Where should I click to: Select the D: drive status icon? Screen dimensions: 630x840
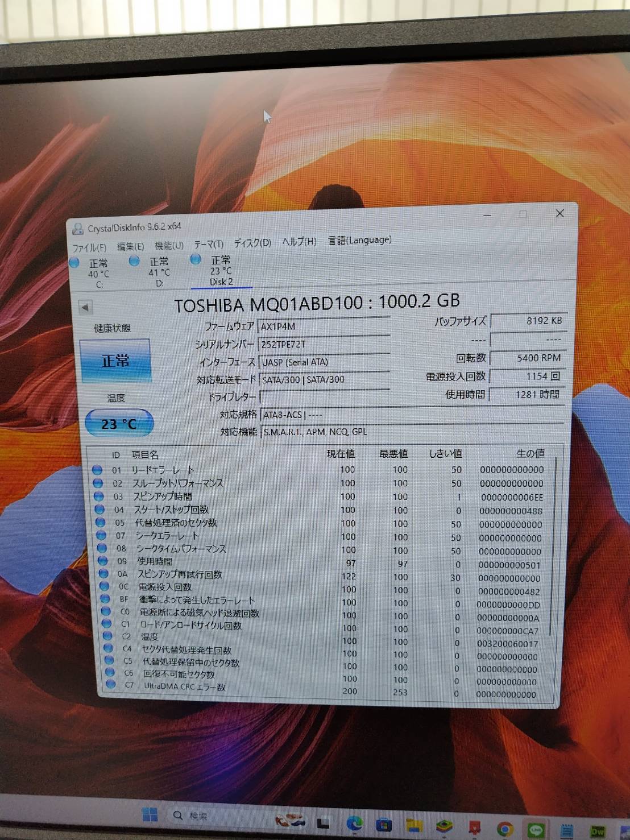click(135, 261)
